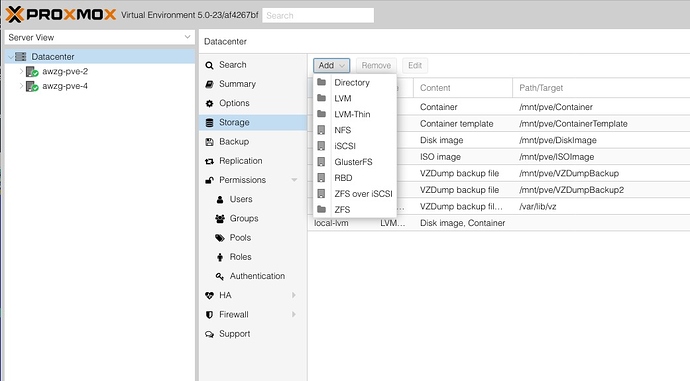The height and width of the screenshot is (381, 690).
Task: Click the Roles figure icon
Action: point(220,257)
